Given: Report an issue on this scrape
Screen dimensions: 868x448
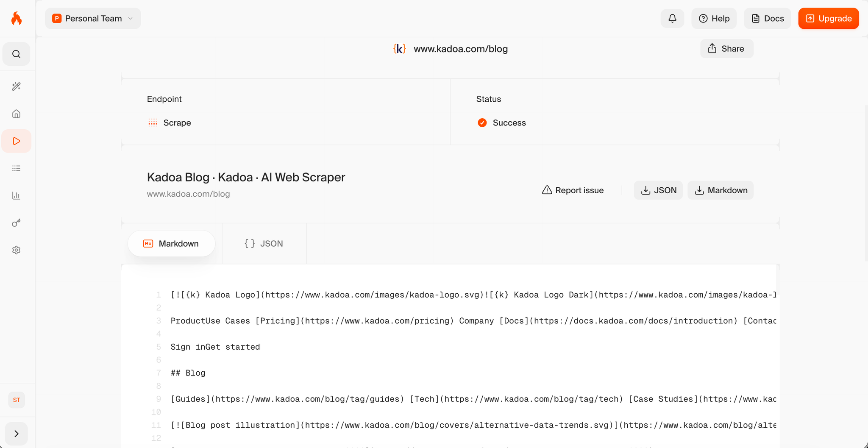Looking at the screenshot, I should tap(573, 190).
